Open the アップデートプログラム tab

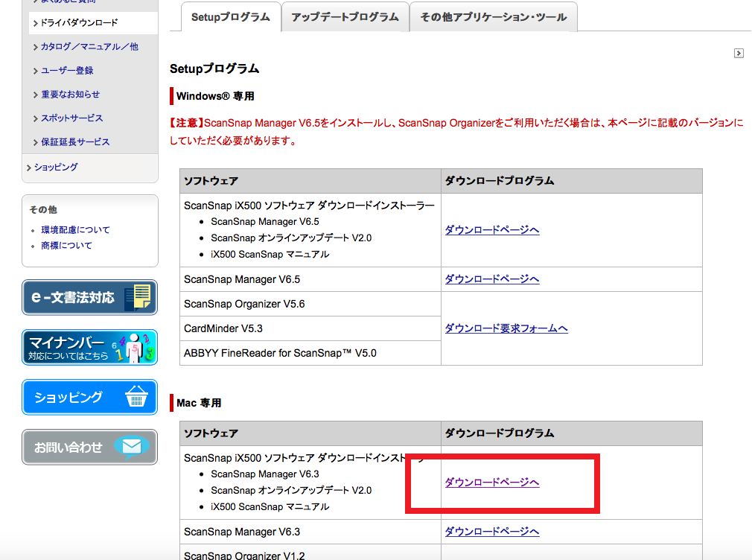click(x=345, y=17)
